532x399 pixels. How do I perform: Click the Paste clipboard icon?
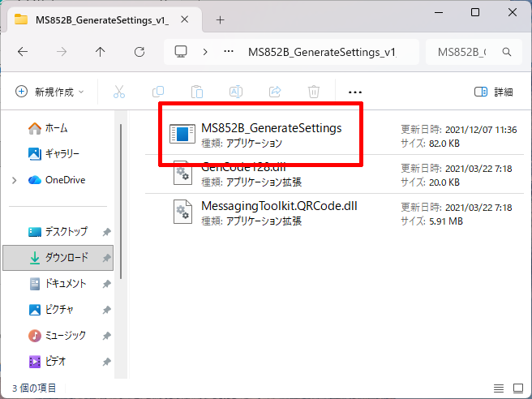click(x=196, y=92)
